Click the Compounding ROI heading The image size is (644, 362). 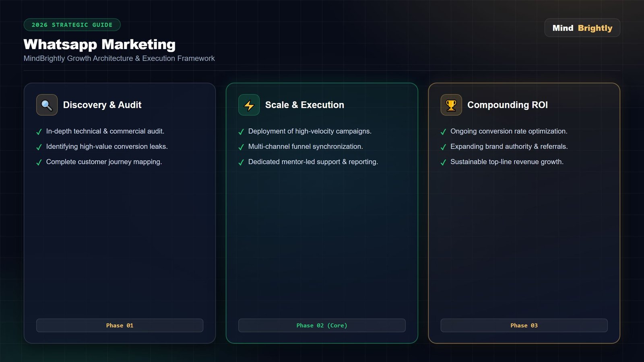tap(508, 105)
